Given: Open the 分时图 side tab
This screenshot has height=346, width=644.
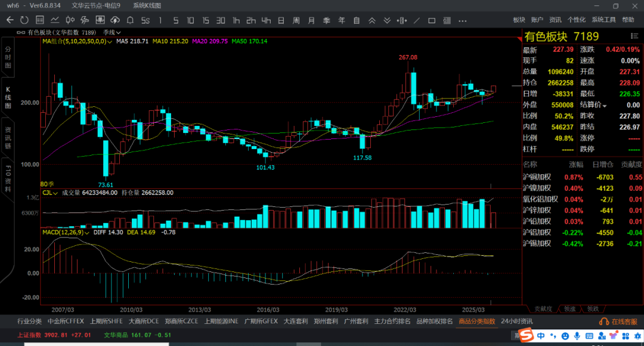Looking at the screenshot, I should [8, 57].
